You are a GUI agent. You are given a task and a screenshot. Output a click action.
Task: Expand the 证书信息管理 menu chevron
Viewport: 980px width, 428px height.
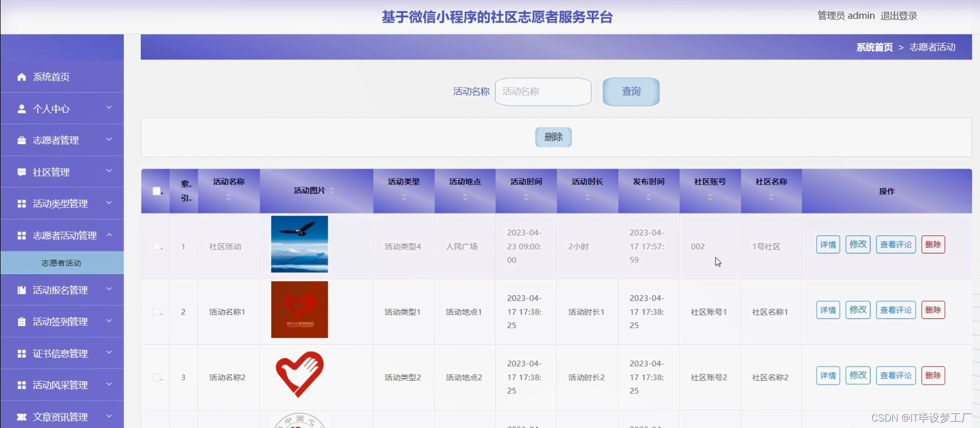click(109, 353)
